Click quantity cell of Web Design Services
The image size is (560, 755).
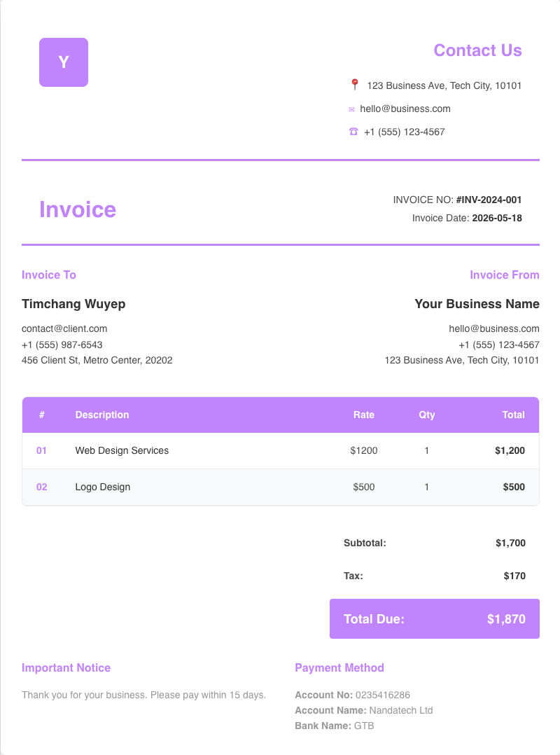[x=427, y=451]
